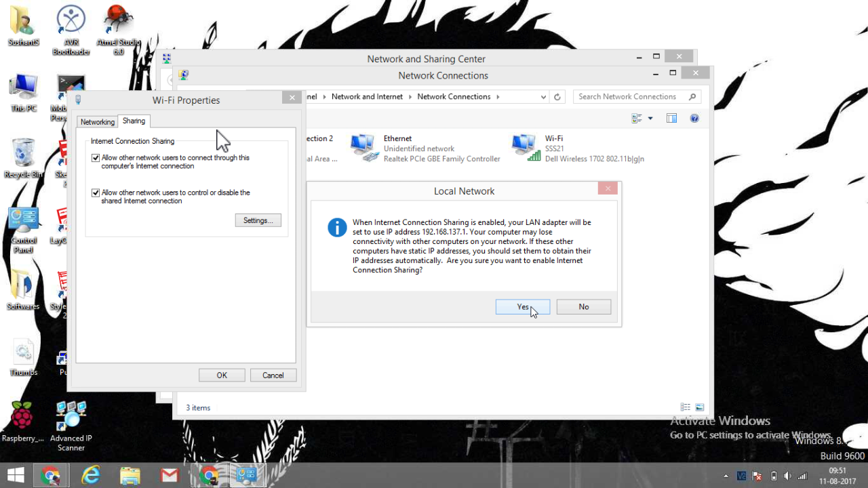
Task: Select the Ethernet adapter icon
Action: (364, 148)
